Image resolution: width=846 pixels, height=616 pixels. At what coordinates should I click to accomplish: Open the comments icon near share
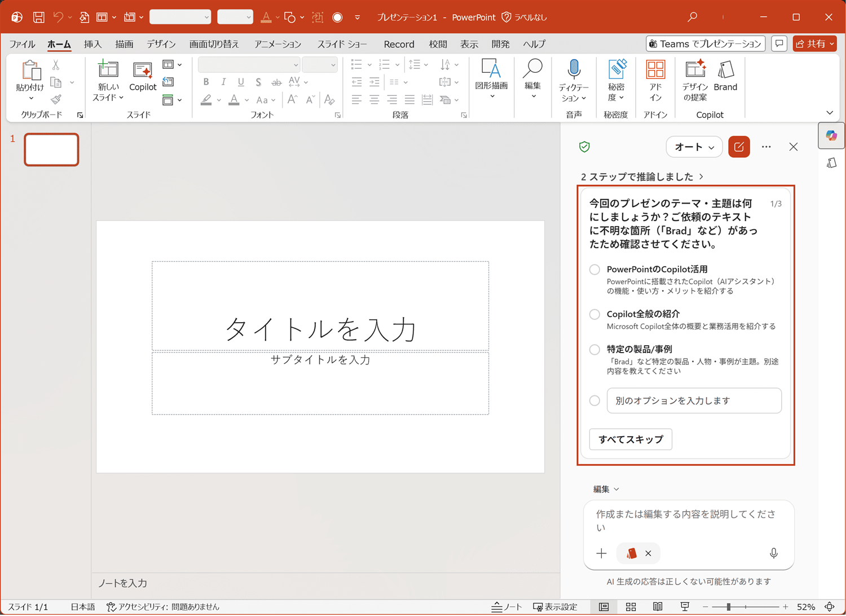[779, 43]
